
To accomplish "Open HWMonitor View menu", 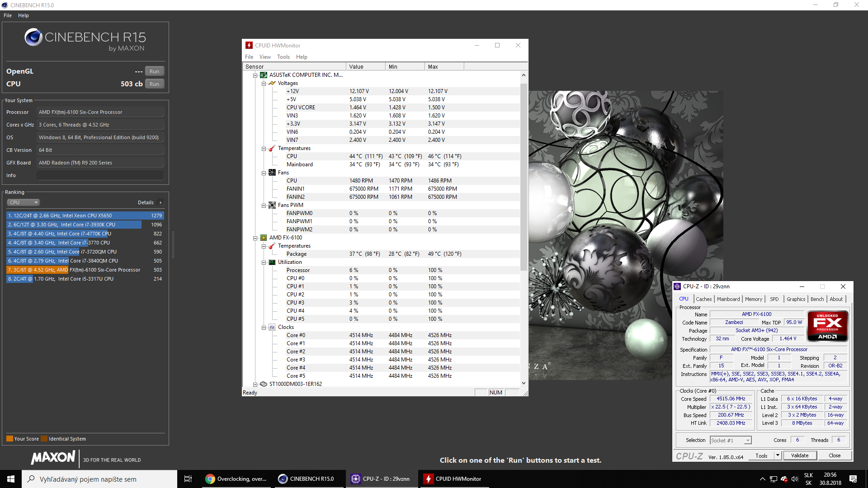I will 265,57.
